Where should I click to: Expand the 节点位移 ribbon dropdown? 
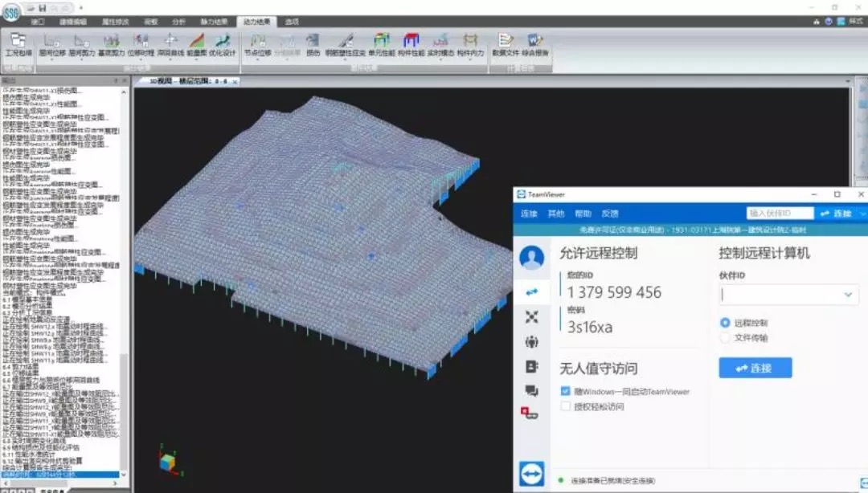[258, 59]
